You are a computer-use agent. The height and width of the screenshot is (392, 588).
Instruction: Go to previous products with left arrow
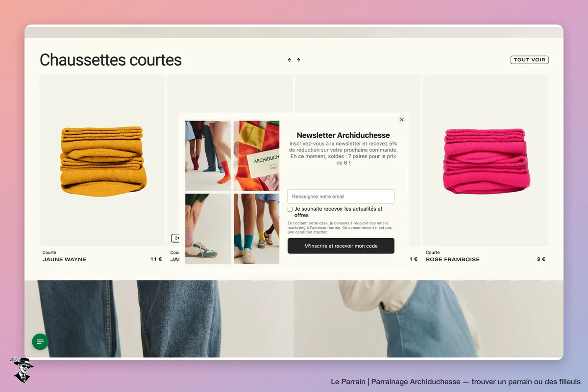(290, 60)
